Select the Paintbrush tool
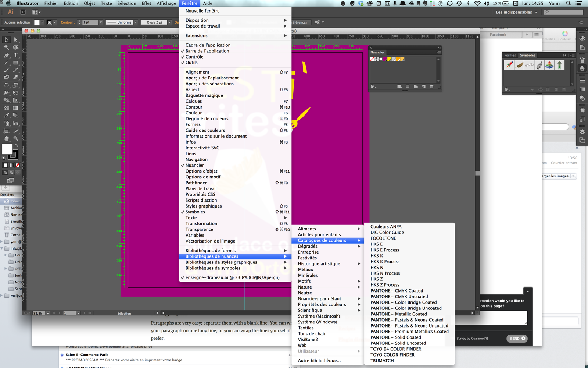This screenshot has width=588, height=368. pyautogui.click(x=6, y=70)
